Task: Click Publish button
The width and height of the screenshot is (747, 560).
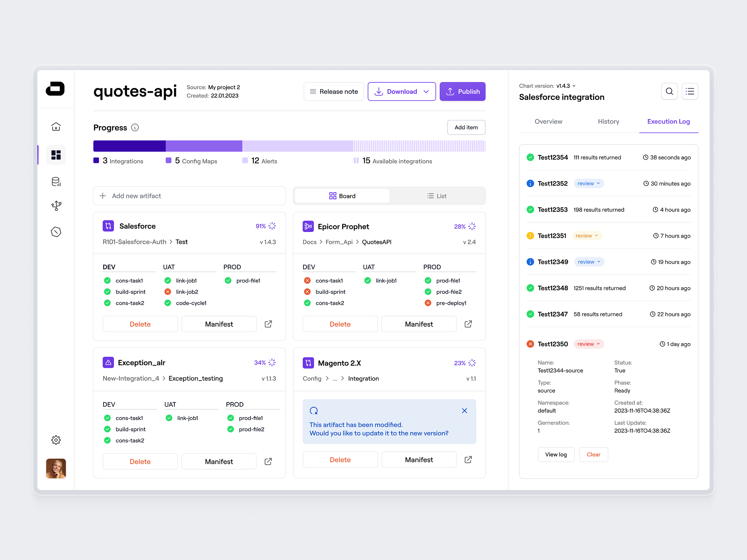Action: tap(462, 92)
